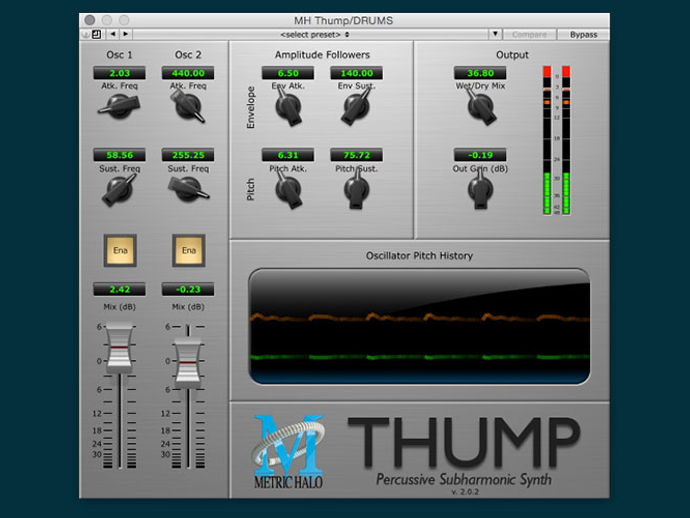Open the preset menu down-arrow
The height and width of the screenshot is (518, 690).
[x=495, y=34]
